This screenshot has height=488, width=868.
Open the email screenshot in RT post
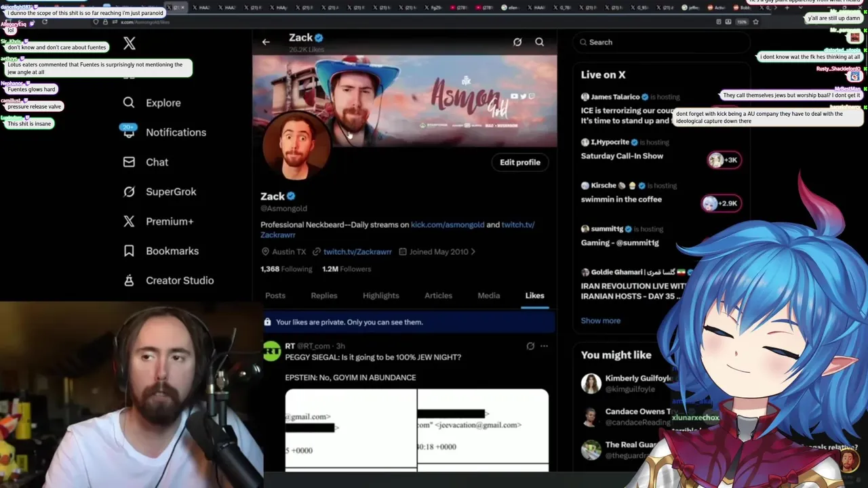click(416, 430)
